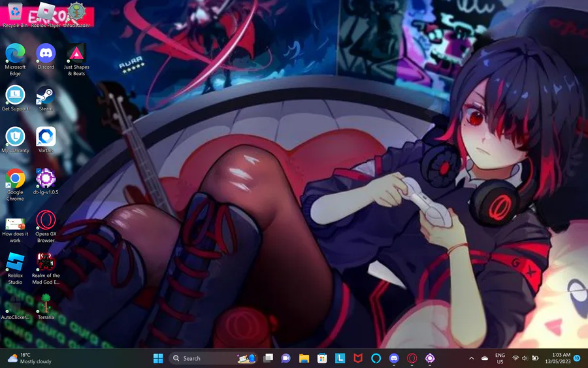Open File Explorer from taskbar
This screenshot has height=368, width=588.
(x=304, y=359)
